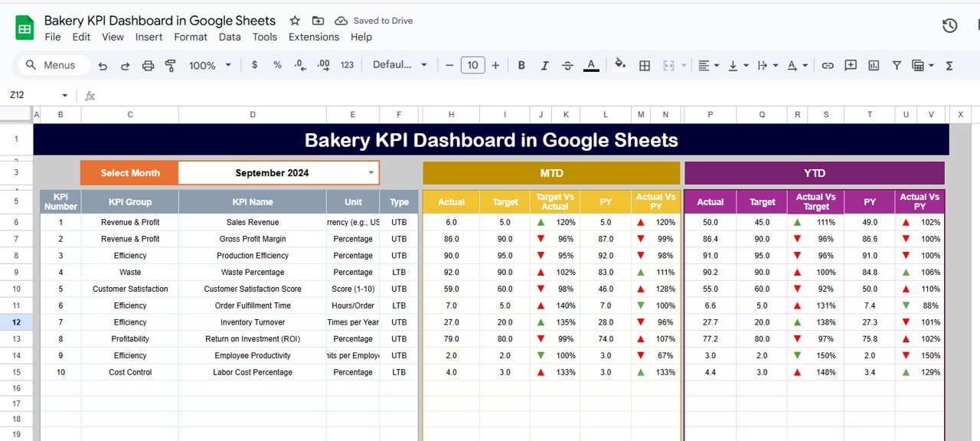Toggle bold formatting

[x=521, y=66]
